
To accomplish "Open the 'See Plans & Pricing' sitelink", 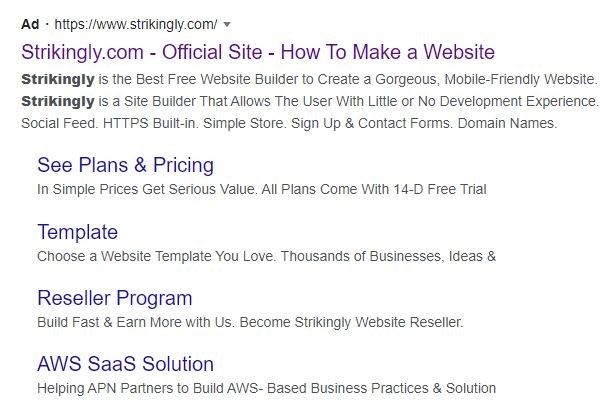I will click(125, 165).
